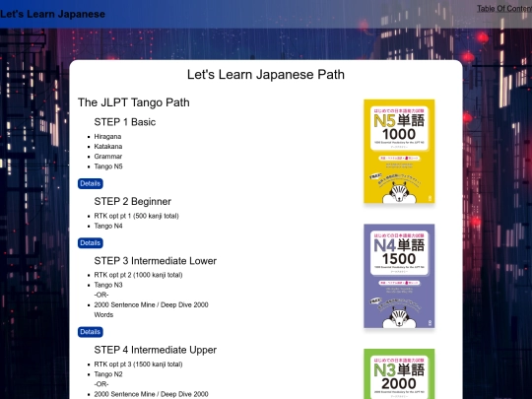
Task: Select the Tango N4 list item
Action: (108, 226)
